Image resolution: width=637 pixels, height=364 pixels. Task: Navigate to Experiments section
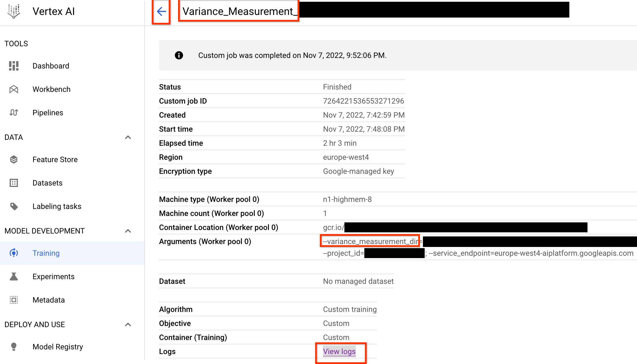pos(53,276)
